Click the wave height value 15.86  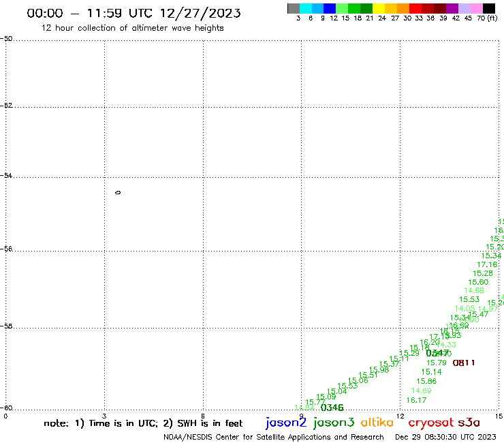[x=426, y=381]
